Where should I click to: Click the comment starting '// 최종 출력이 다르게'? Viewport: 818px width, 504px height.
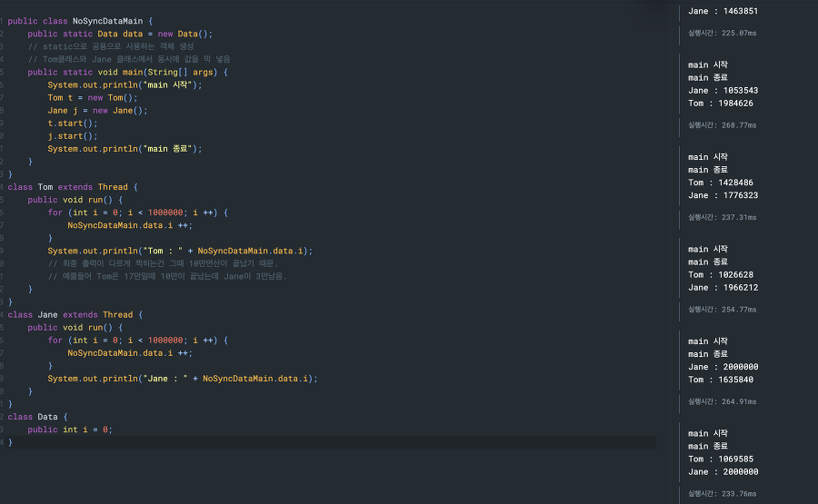[x=163, y=263]
